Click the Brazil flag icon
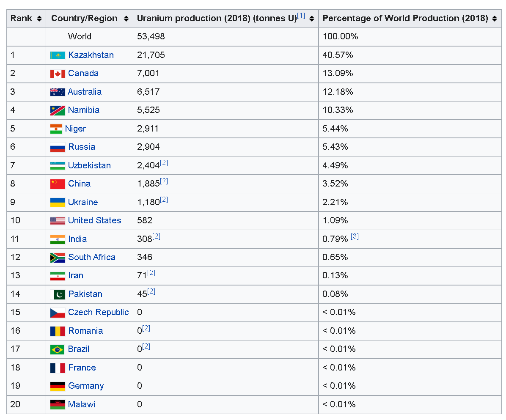506x420 pixels. tap(58, 349)
